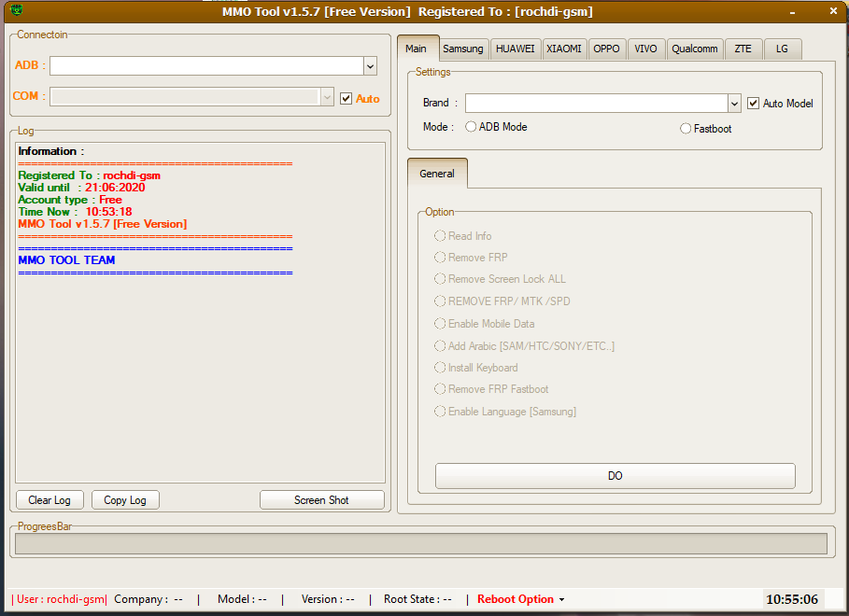Open the ADB device dropdown arrow

[x=371, y=66]
